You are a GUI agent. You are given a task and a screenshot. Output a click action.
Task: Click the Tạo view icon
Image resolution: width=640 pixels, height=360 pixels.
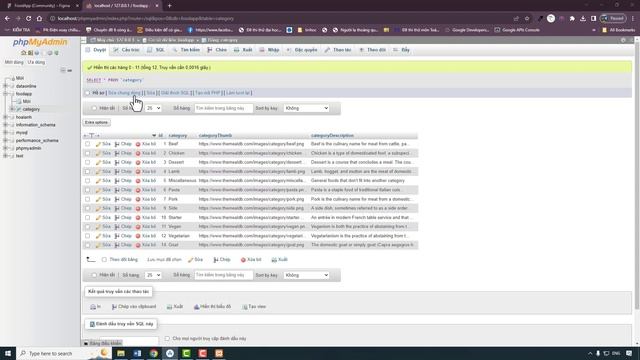245,307
